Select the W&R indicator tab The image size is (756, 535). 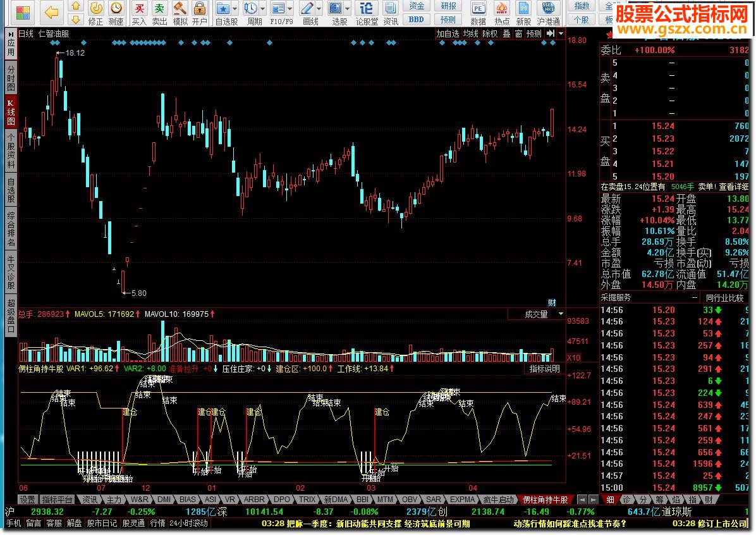pyautogui.click(x=139, y=500)
